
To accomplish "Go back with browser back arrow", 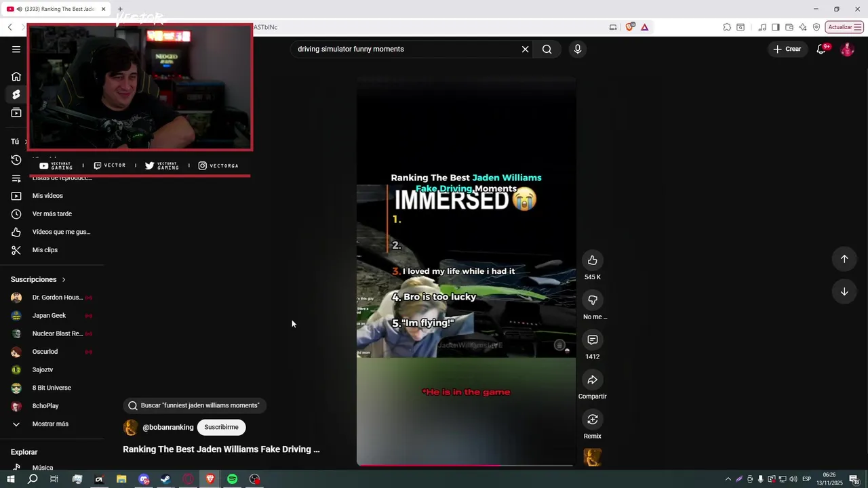I will pos(9,27).
